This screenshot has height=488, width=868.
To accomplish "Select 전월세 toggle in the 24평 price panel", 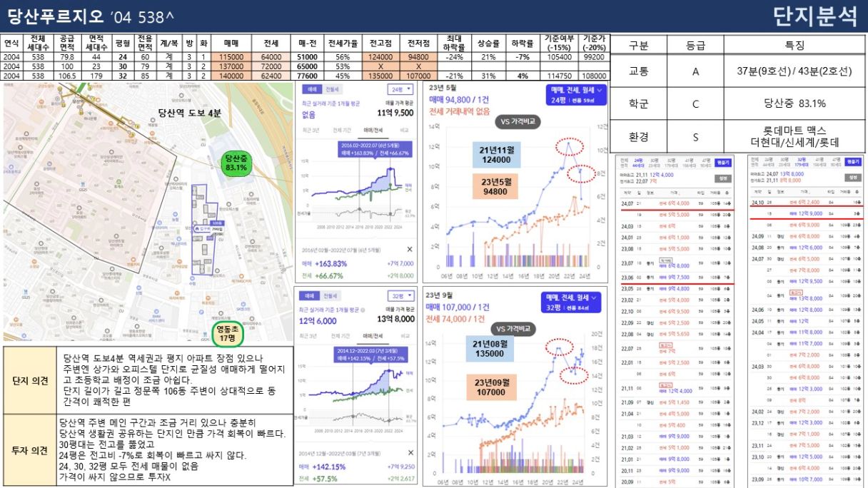I will click(x=332, y=89).
